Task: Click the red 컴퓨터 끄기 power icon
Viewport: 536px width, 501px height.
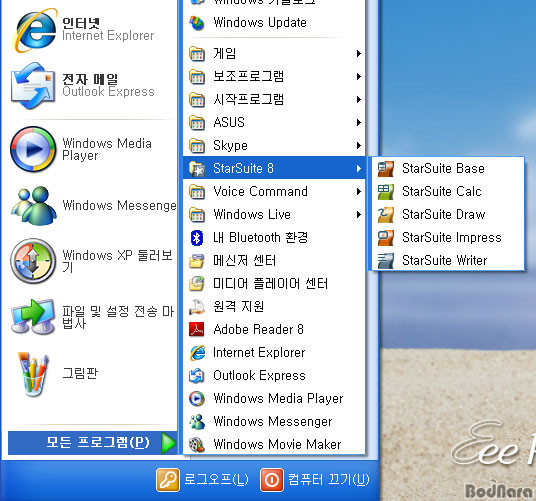Action: tap(272, 480)
